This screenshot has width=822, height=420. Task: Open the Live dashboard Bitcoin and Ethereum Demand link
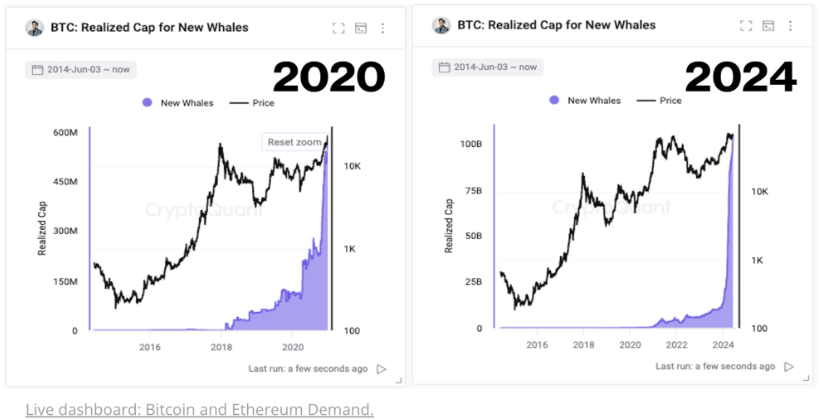click(199, 409)
